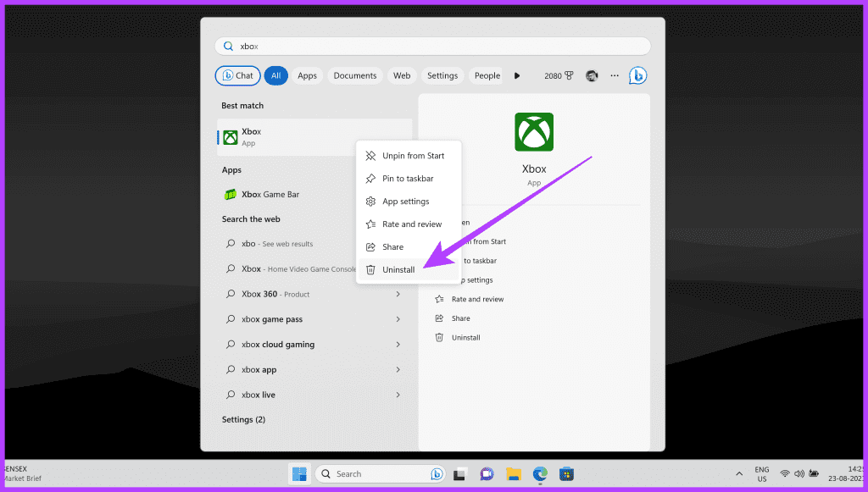Open the three-dot more options menu

pos(615,75)
